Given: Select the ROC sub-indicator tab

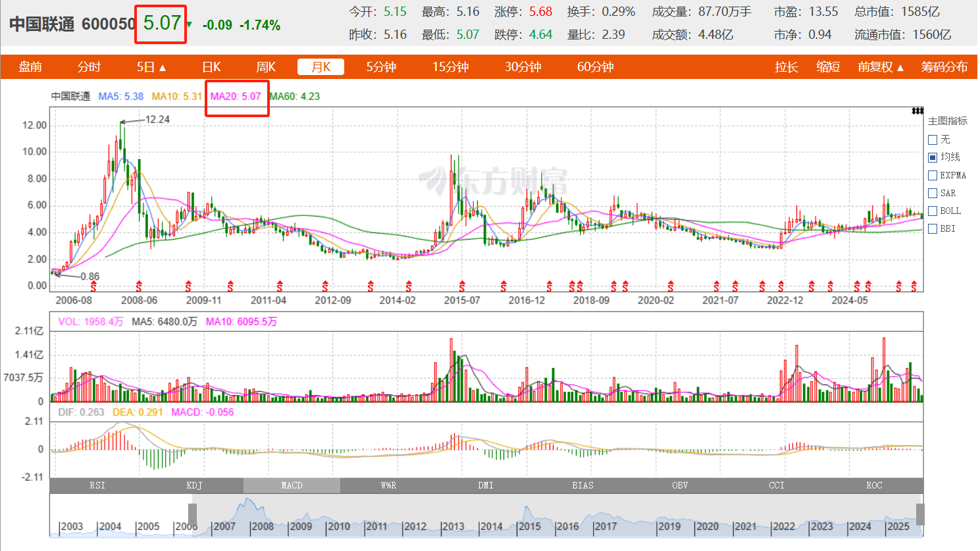Looking at the screenshot, I should [874, 486].
